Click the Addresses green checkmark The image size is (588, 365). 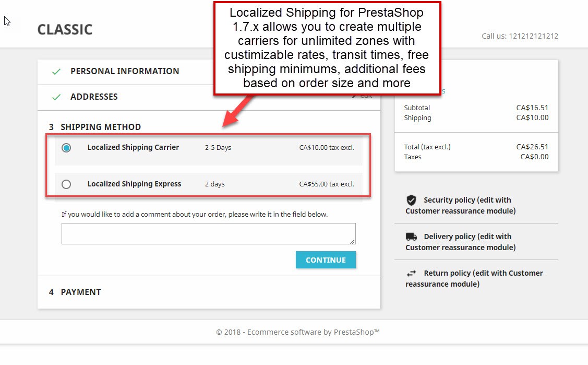coord(56,97)
